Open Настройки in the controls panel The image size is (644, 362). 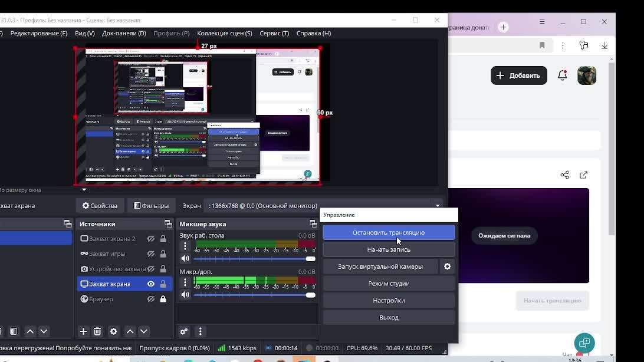pyautogui.click(x=389, y=301)
